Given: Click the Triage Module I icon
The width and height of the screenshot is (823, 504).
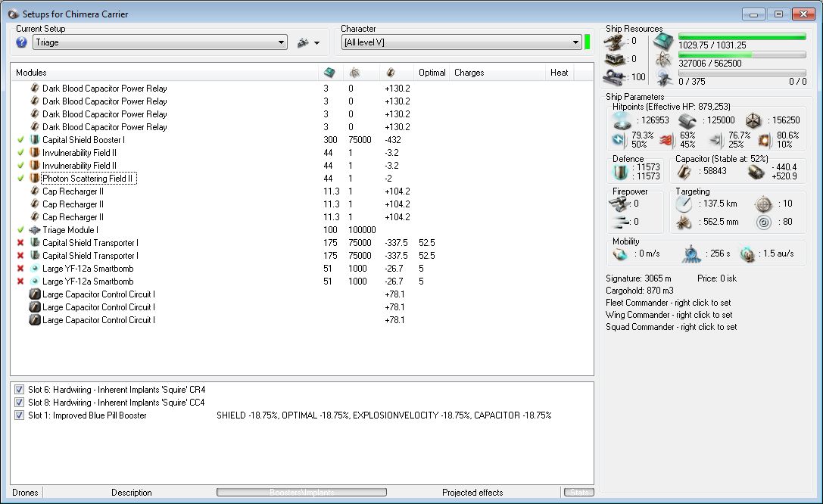Looking at the screenshot, I should (x=34, y=230).
